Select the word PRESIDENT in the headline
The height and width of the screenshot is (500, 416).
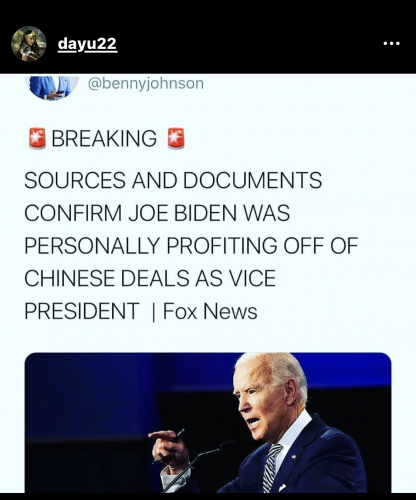pos(82,311)
